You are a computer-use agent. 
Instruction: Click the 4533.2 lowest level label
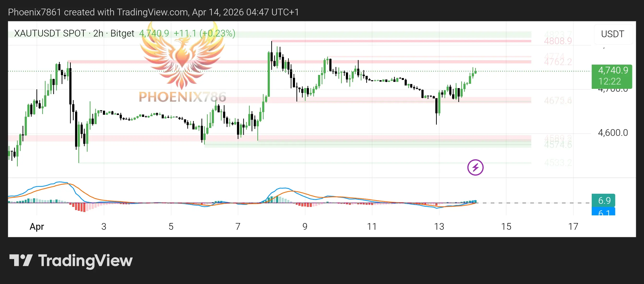point(558,163)
